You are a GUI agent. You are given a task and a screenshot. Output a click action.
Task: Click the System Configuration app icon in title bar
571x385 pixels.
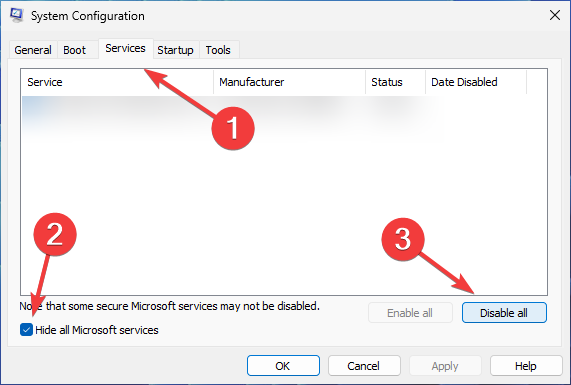pyautogui.click(x=16, y=15)
